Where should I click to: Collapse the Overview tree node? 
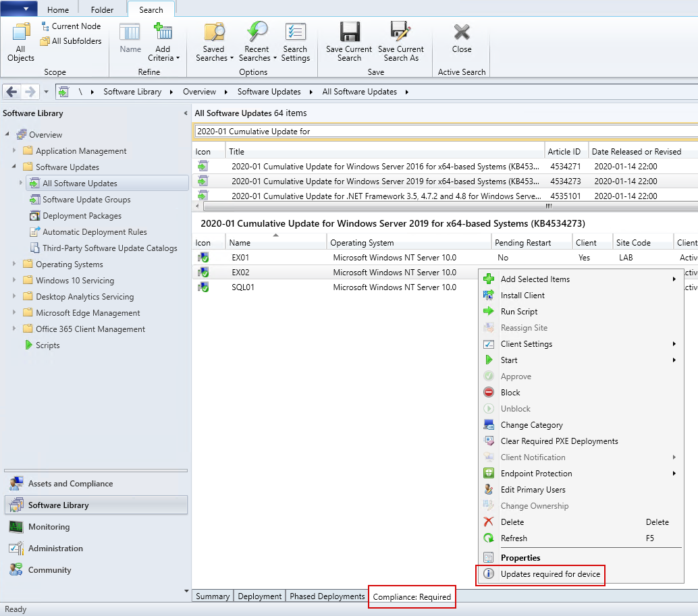(7, 134)
